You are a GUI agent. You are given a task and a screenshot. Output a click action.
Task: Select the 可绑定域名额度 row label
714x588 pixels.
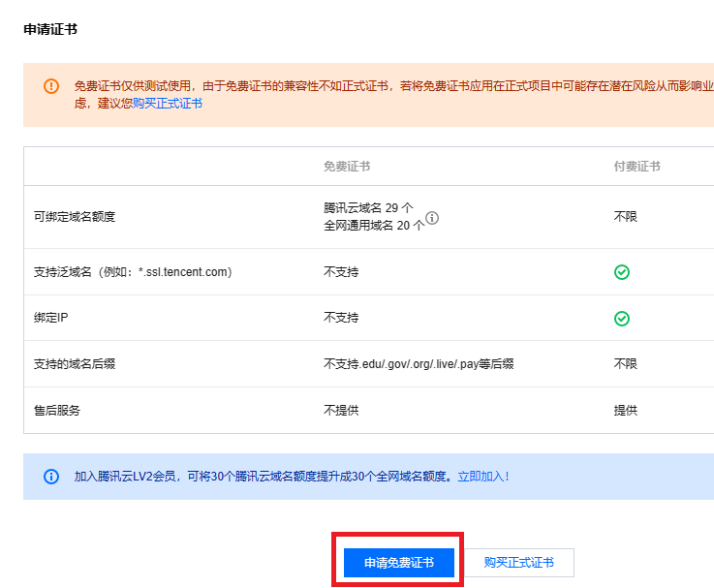point(75,217)
